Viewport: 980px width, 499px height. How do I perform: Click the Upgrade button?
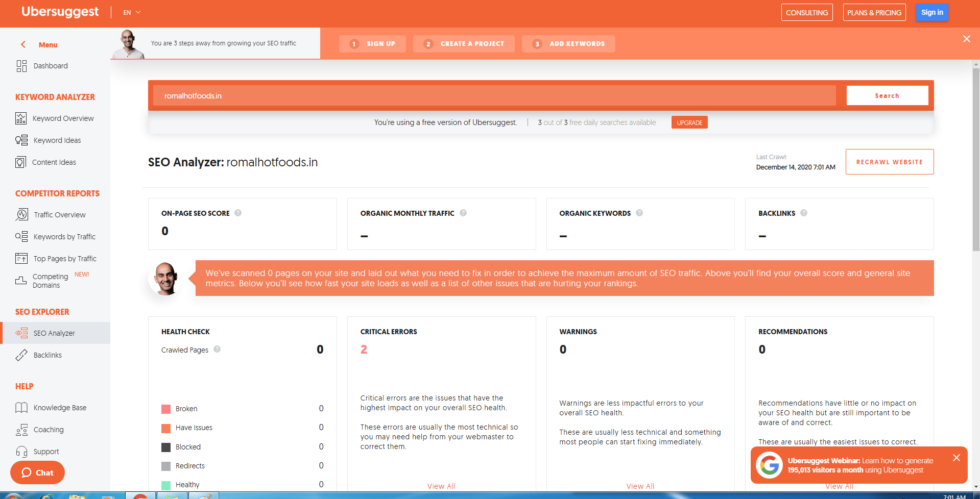(689, 122)
